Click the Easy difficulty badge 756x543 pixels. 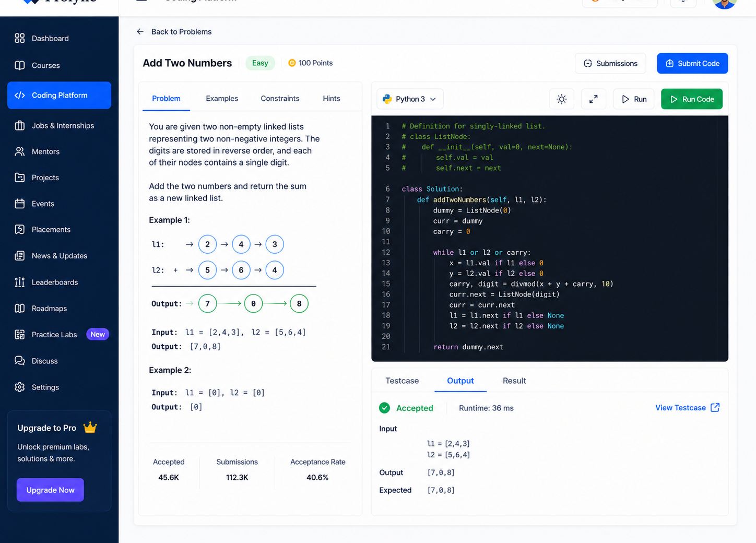pos(260,63)
